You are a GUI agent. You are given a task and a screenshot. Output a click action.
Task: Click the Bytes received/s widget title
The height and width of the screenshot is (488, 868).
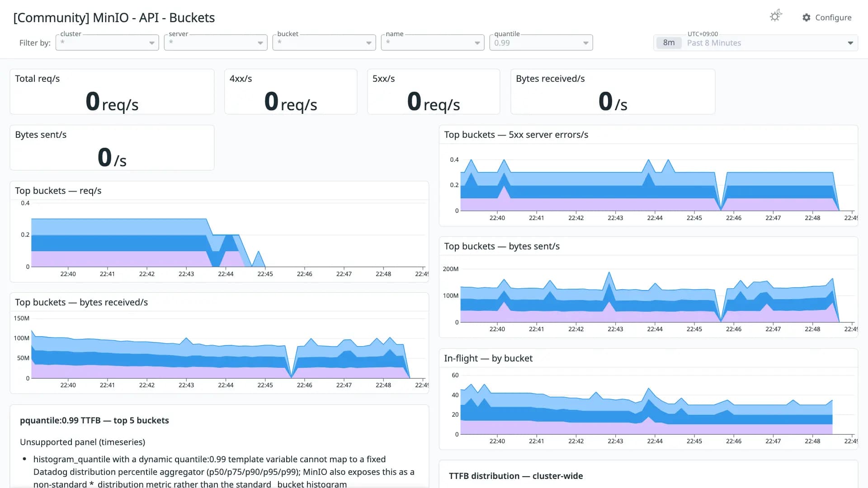(x=550, y=79)
